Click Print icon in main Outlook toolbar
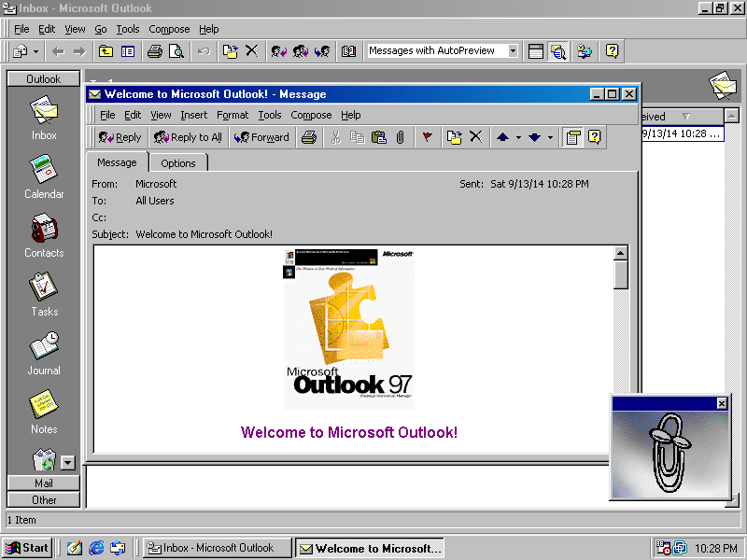 click(x=154, y=51)
